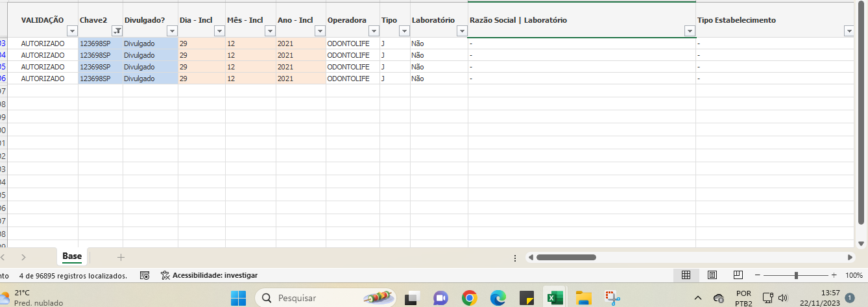Open filter dropdown for Razão Social | Laboratório
This screenshot has width=868, height=307.
pos(689,31)
